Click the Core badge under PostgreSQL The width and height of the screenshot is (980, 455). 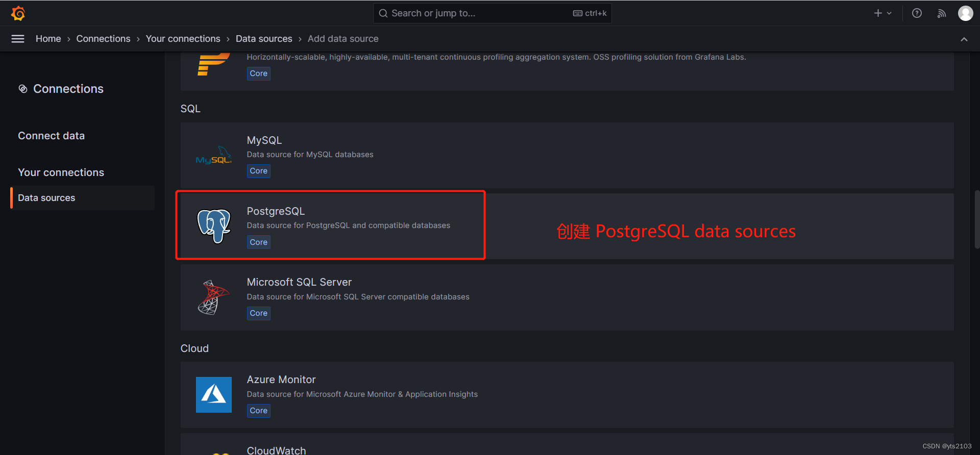[x=258, y=242]
